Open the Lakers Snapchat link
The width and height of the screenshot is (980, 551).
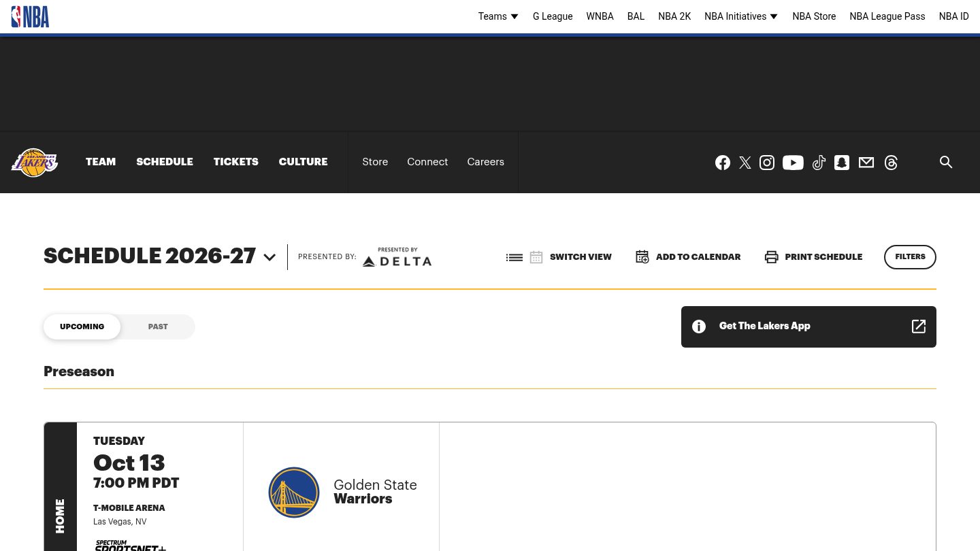tap(842, 163)
